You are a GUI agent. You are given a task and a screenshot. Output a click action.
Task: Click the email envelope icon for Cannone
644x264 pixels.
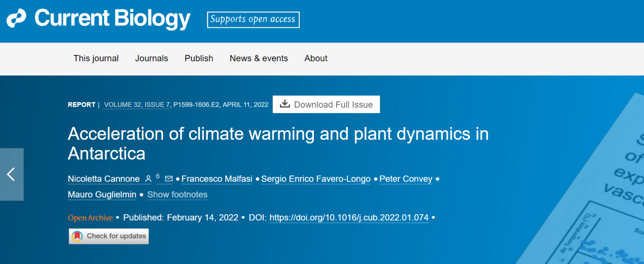tap(169, 179)
